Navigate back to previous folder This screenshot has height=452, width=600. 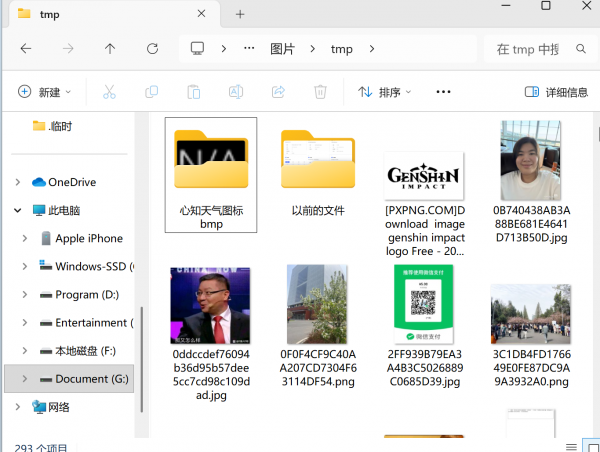click(25, 48)
